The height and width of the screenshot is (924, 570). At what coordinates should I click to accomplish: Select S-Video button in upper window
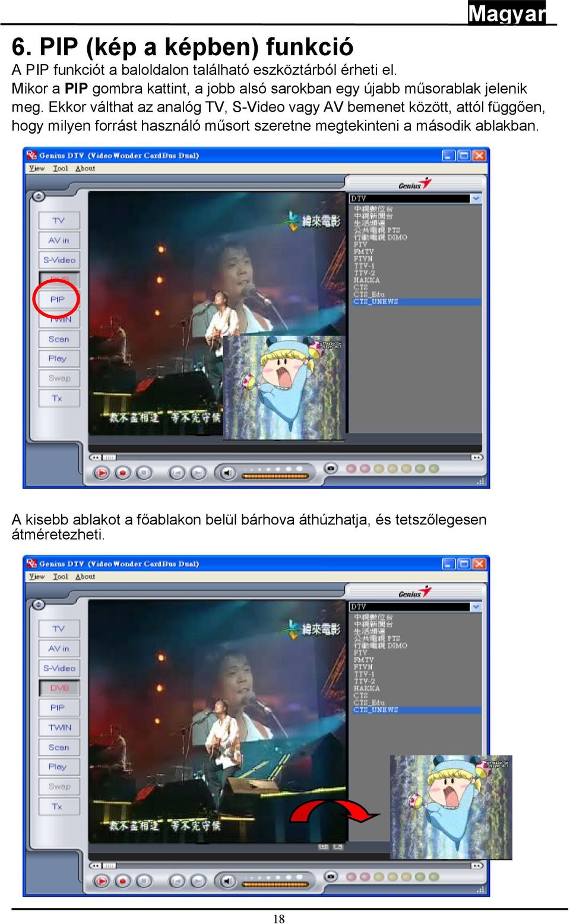59,260
